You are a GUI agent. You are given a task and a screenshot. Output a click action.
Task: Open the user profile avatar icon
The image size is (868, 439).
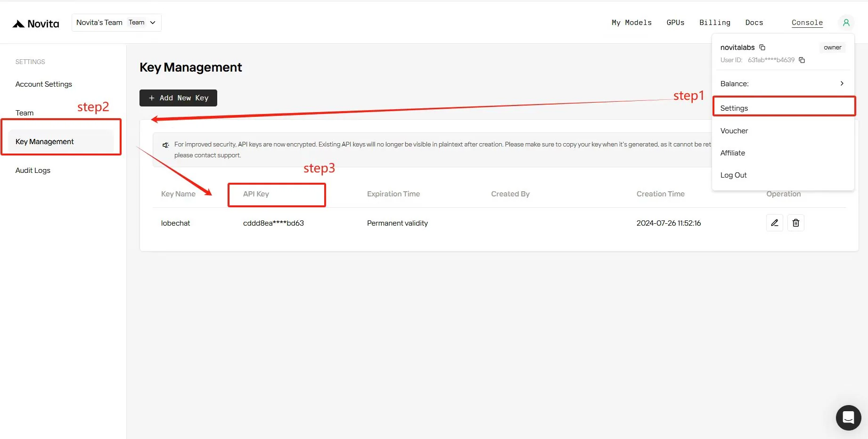click(846, 23)
